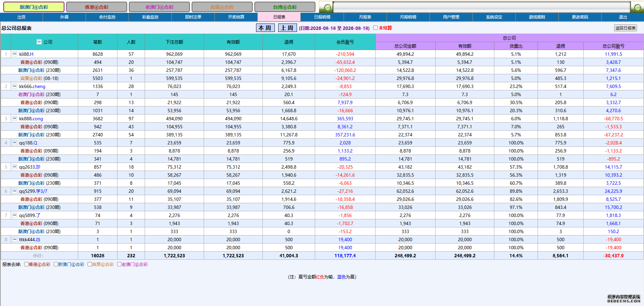644x306 pixels.
Task: Collapse all rows via 公司 header icon
Action: (x=39, y=42)
